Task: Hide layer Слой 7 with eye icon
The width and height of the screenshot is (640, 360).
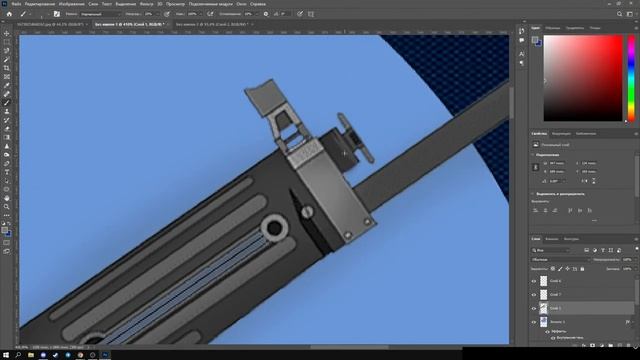Action: click(x=533, y=295)
